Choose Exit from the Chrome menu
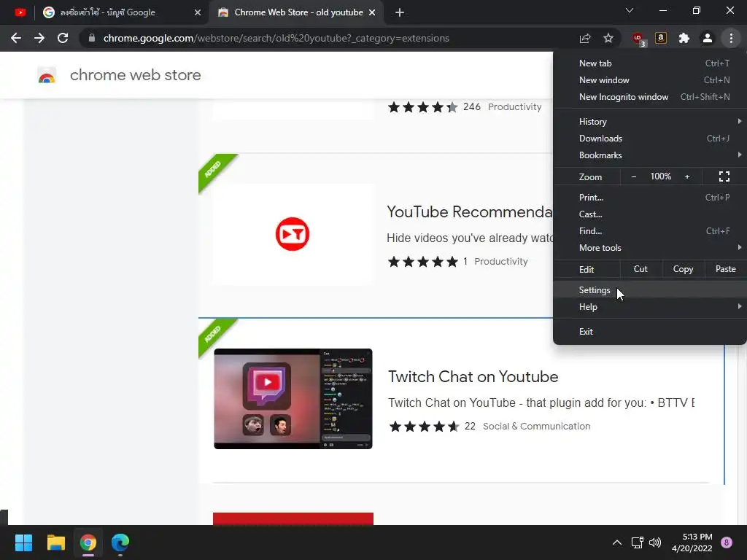Image resolution: width=747 pixels, height=560 pixels. tap(650, 332)
